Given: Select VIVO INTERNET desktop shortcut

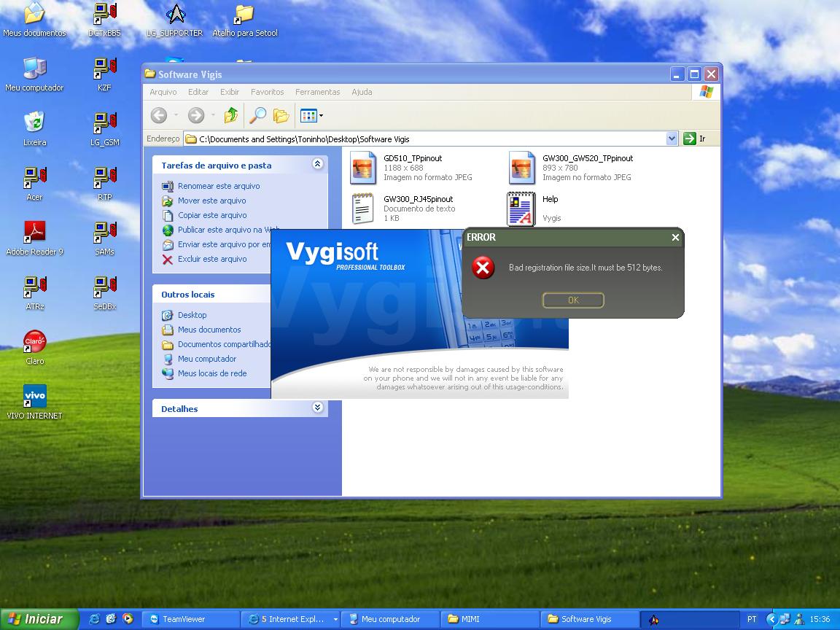Looking at the screenshot, I should click(x=34, y=402).
